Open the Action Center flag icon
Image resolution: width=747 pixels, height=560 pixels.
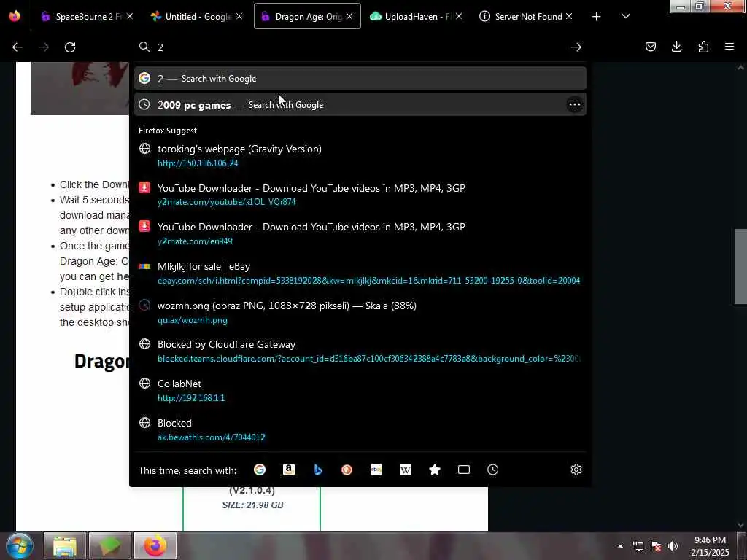(x=656, y=546)
